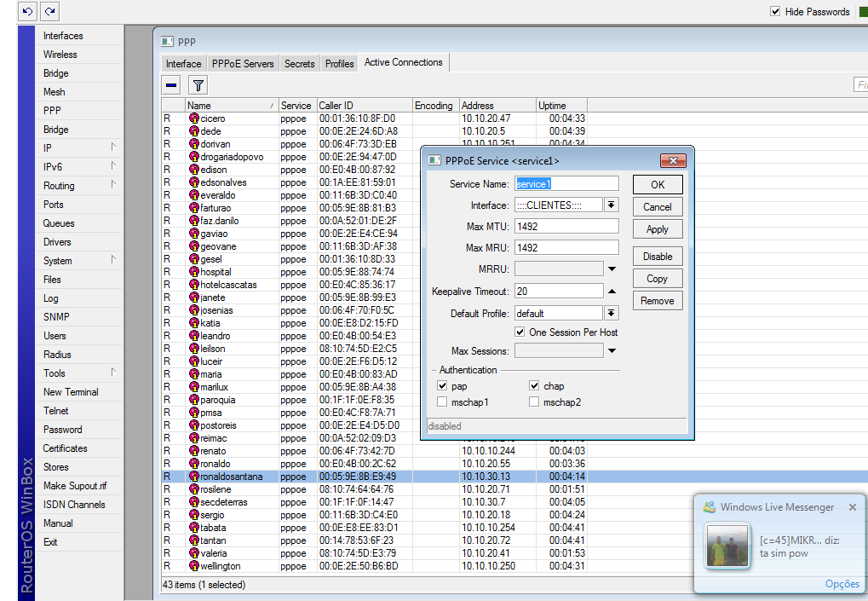Click the Windows Live Messenger contact photo
Image resolution: width=868 pixels, height=601 pixels.
click(x=727, y=546)
